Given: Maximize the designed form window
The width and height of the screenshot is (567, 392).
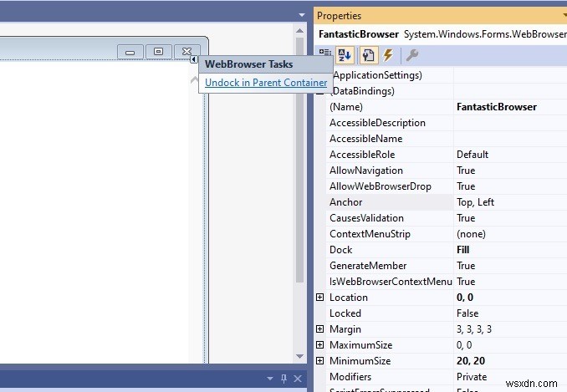Looking at the screenshot, I should point(158,52).
